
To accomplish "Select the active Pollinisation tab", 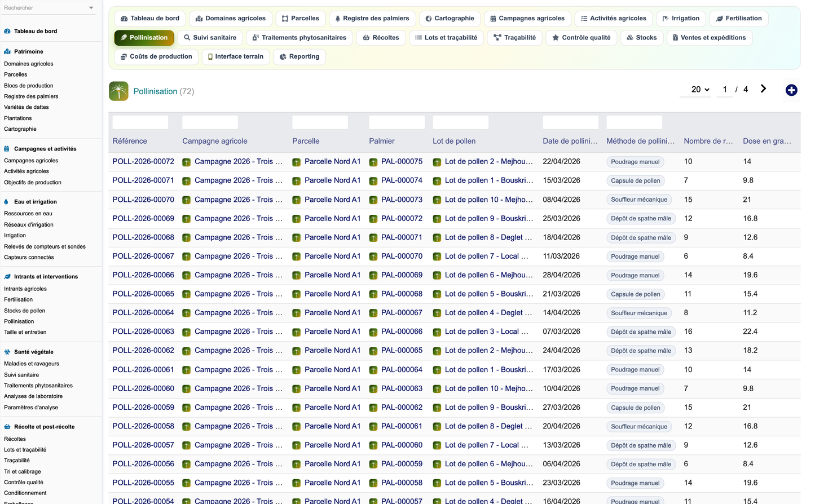I will [x=144, y=38].
